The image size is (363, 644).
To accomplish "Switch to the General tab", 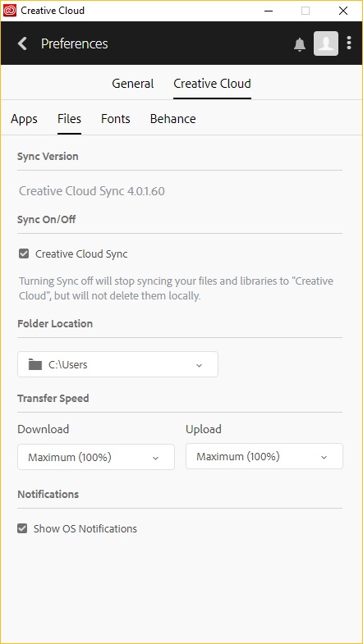I will pos(133,84).
